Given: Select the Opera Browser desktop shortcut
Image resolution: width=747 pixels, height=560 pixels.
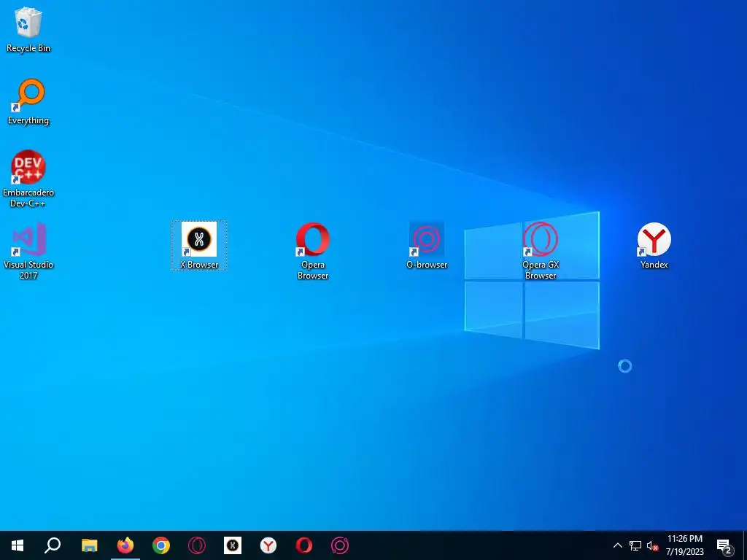Looking at the screenshot, I should coord(312,251).
